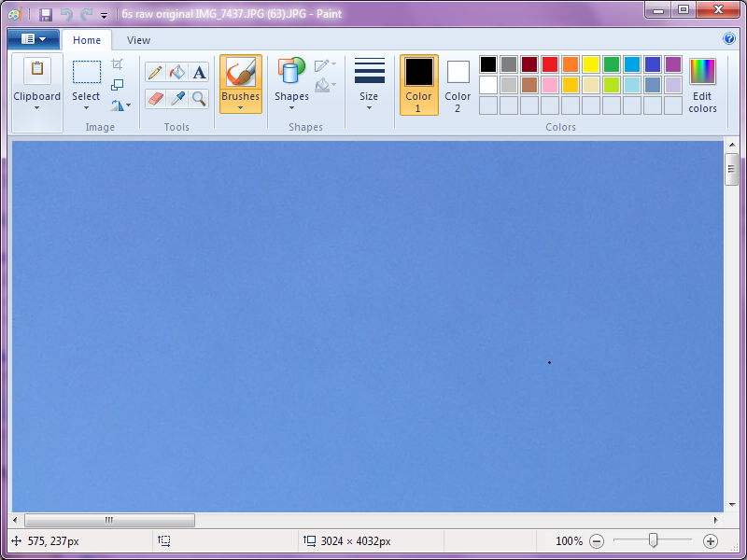Click the Paint application icon in title bar
This screenshot has width=747, height=560.
point(15,14)
